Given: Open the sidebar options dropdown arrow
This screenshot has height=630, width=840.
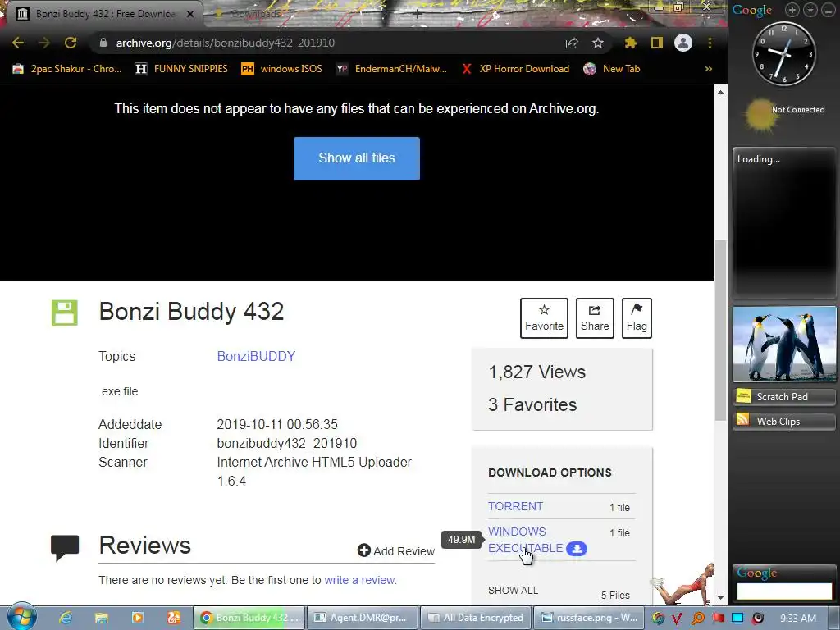Looking at the screenshot, I should [810, 10].
